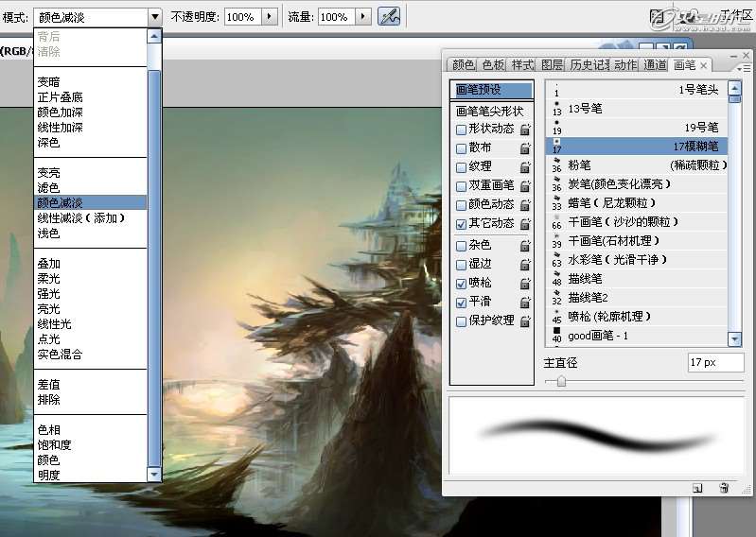Click lock icon beside 纹理
The image size is (756, 537).
point(525,167)
